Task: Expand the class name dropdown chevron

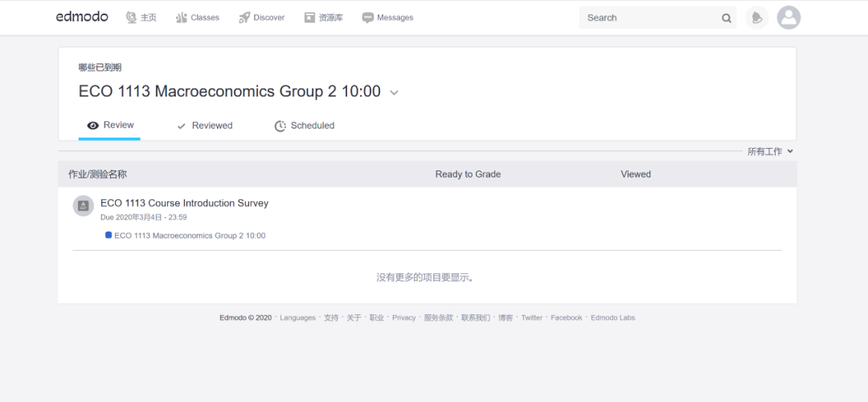Action: (394, 92)
